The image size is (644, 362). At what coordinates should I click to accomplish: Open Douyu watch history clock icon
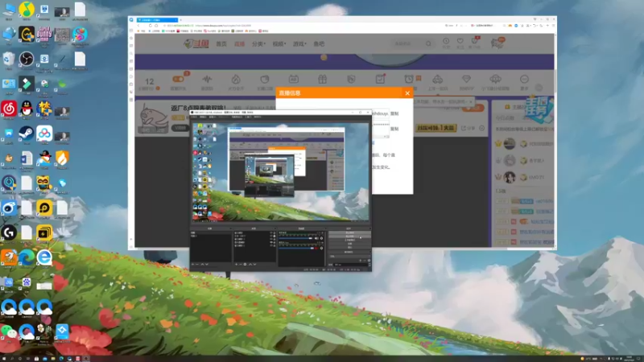pos(446,41)
